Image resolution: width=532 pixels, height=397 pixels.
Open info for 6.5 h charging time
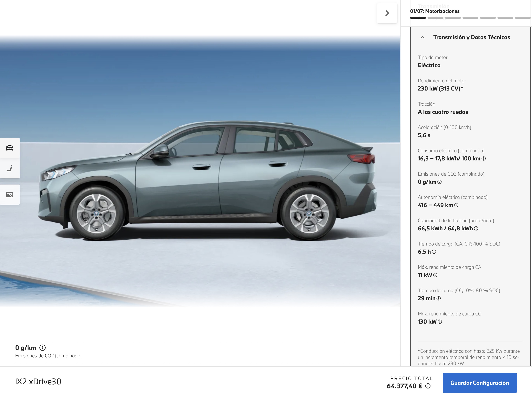coord(434,252)
